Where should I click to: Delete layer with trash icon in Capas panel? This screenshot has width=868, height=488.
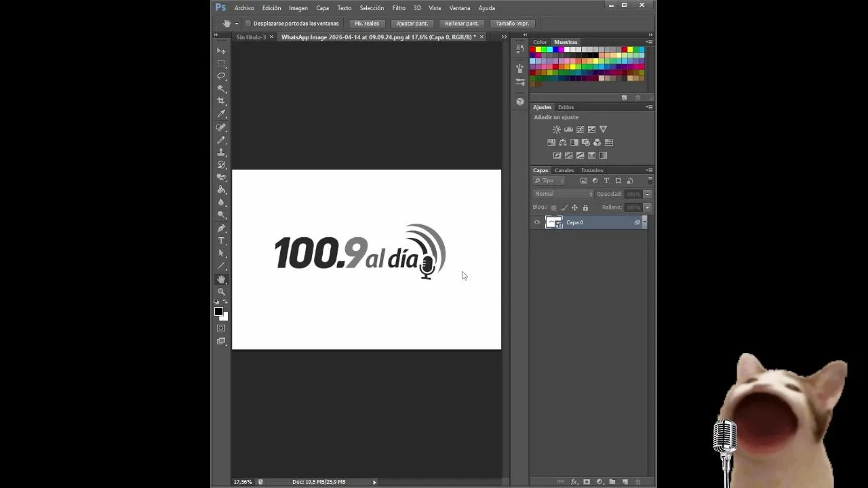[x=637, y=482]
